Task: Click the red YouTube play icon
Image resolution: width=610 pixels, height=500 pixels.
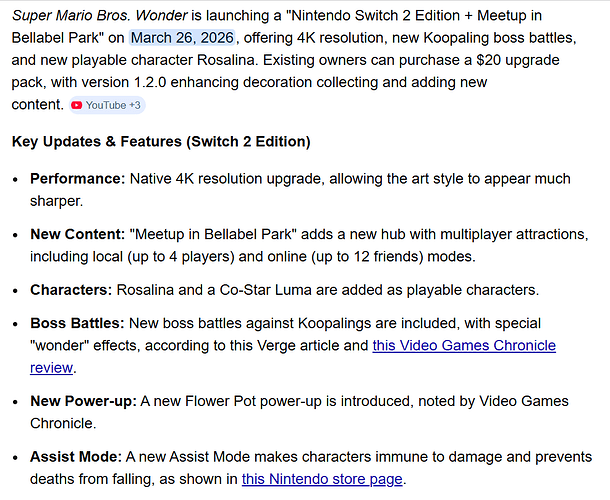Action: point(77,105)
